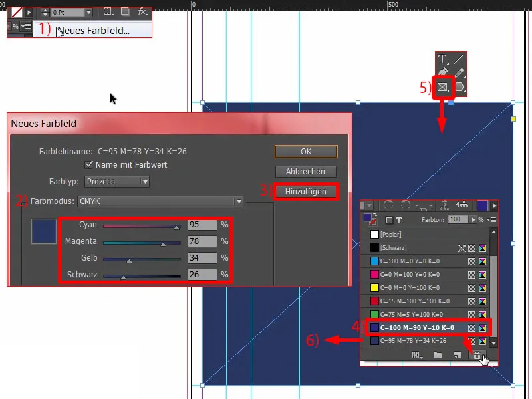
Task: Select the Type tool in the tools panel
Action: click(442, 59)
